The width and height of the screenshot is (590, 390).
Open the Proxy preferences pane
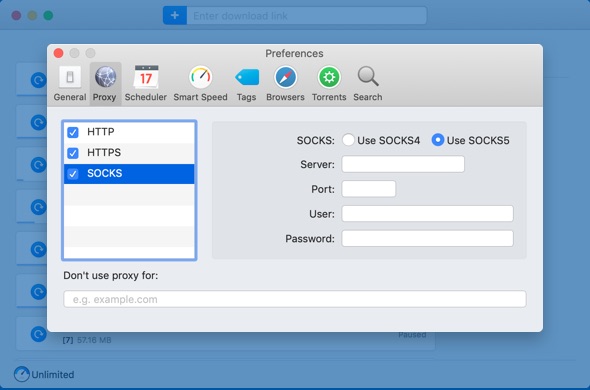pyautogui.click(x=105, y=84)
